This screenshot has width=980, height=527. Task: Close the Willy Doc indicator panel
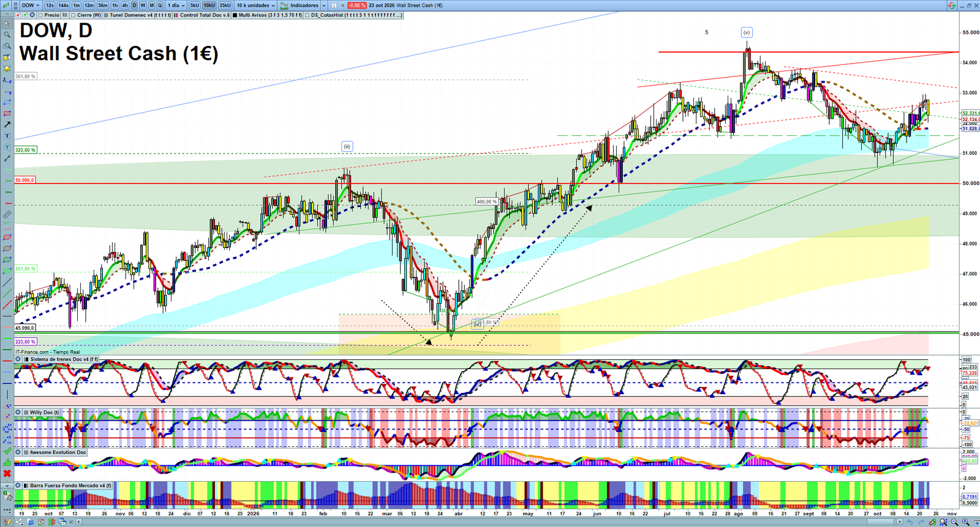tap(18, 413)
